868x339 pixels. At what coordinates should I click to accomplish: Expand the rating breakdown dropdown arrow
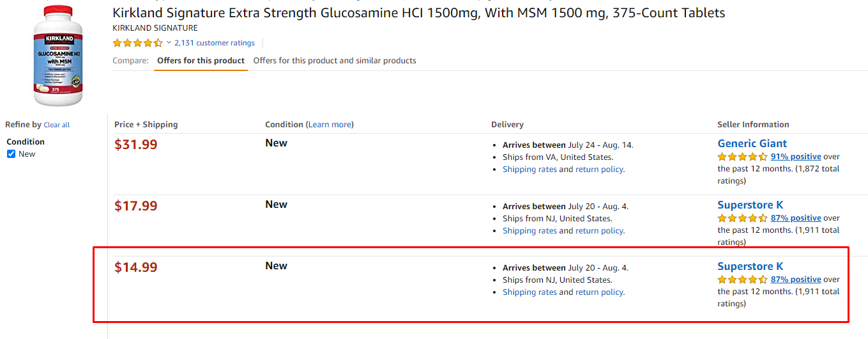pyautogui.click(x=169, y=43)
